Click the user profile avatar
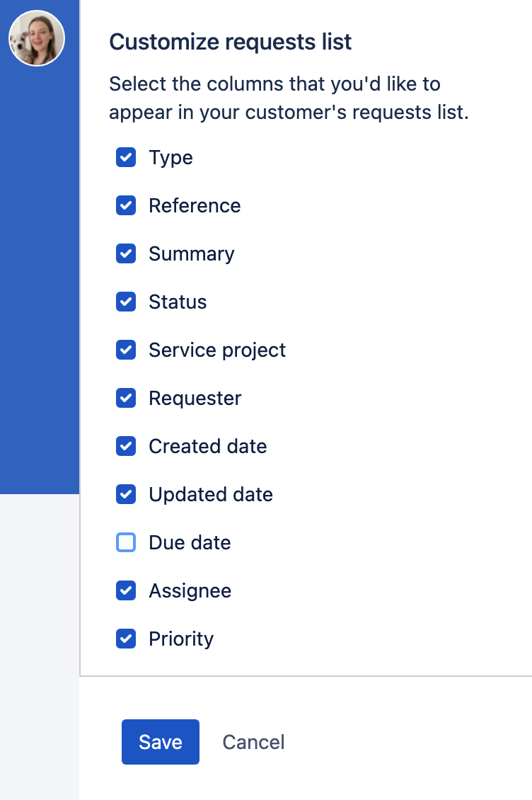The height and width of the screenshot is (800, 532). click(37, 38)
